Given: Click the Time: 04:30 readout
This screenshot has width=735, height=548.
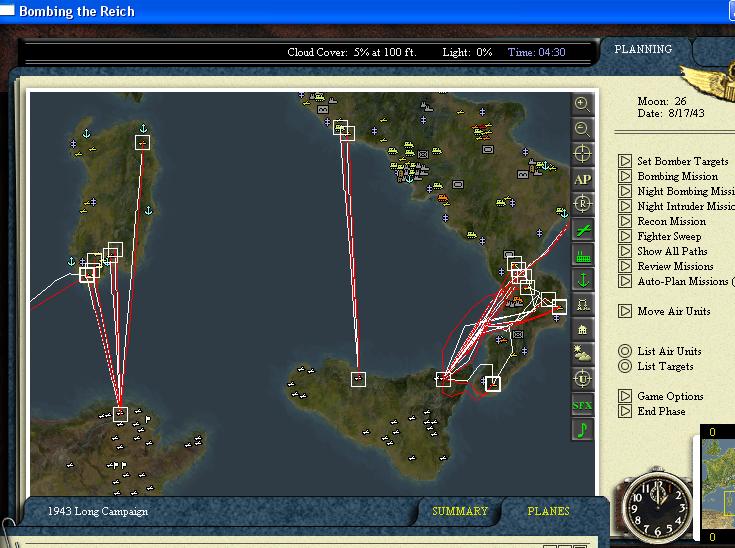Looking at the screenshot, I should pyautogui.click(x=536, y=52).
